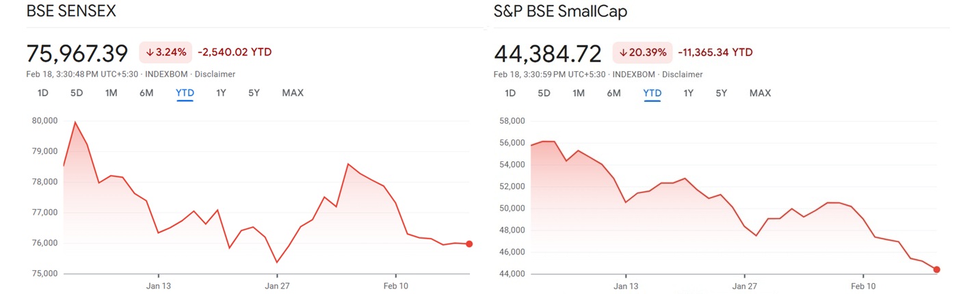This screenshot has width=980, height=294.
Task: Click YTD tab under S&P BSE SmallCap
Action: click(652, 93)
